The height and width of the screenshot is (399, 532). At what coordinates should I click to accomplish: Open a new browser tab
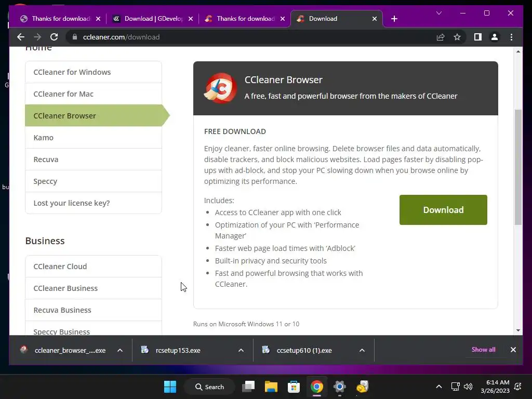pyautogui.click(x=394, y=19)
